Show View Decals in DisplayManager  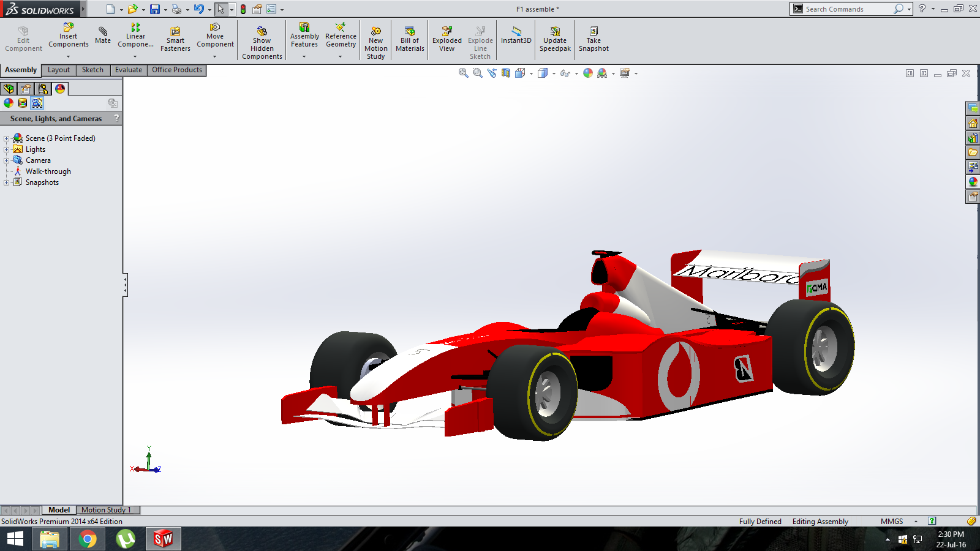(23, 103)
